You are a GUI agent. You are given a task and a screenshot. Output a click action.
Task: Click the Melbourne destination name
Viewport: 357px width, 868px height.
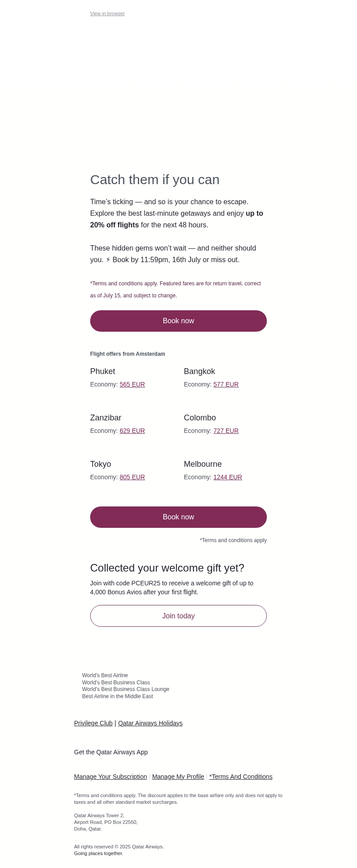click(x=203, y=464)
